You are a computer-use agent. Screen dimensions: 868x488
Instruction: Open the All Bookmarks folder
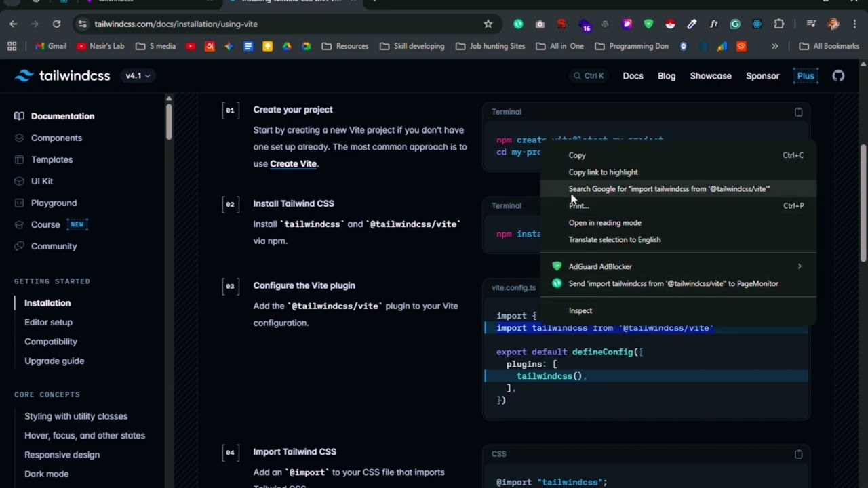(829, 46)
